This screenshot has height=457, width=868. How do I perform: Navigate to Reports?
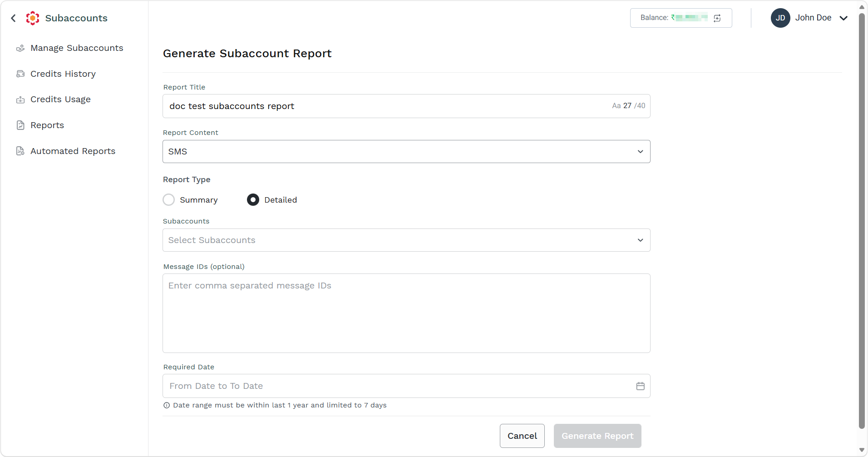[47, 125]
